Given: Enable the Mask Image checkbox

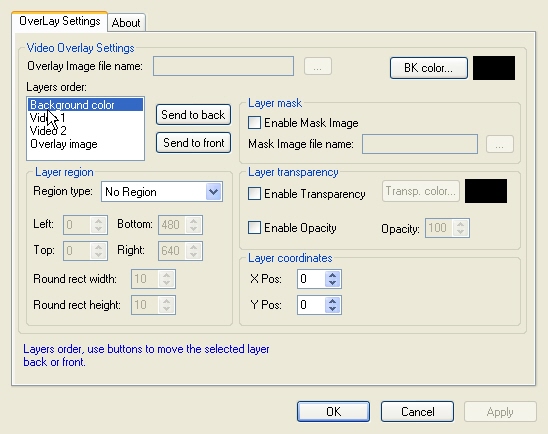Looking at the screenshot, I should tap(254, 123).
